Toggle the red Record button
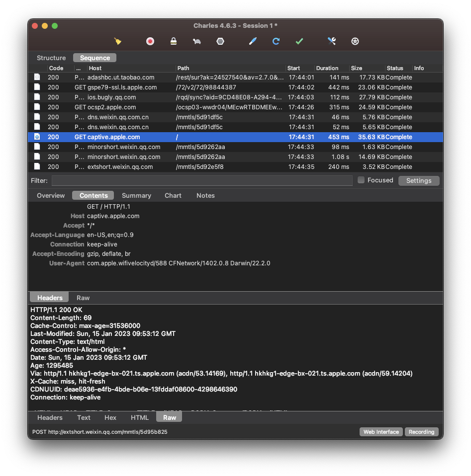The image size is (471, 476). click(x=150, y=41)
